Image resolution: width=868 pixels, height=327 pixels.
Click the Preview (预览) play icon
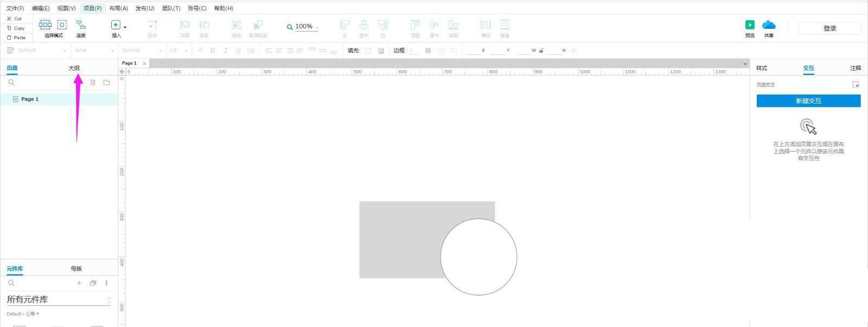click(749, 25)
